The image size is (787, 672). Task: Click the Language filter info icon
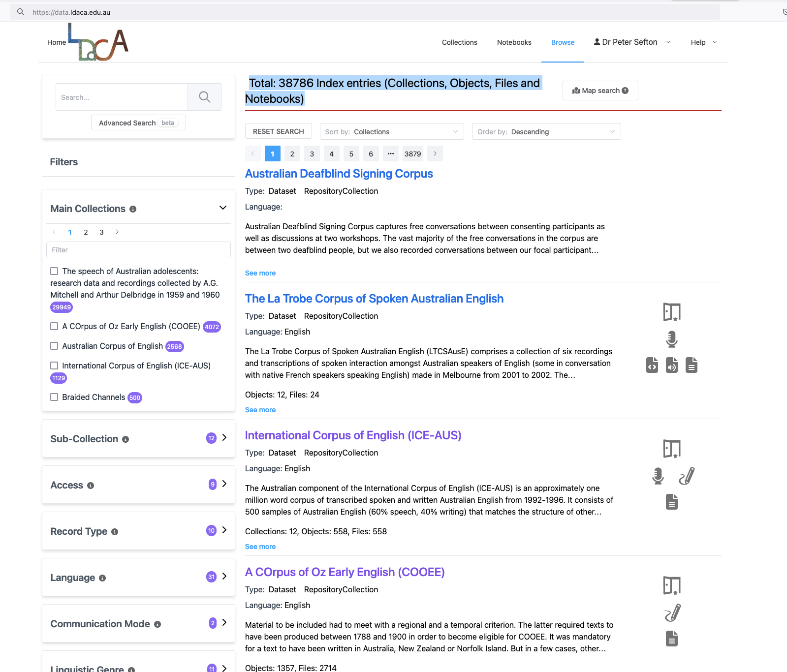tap(102, 578)
